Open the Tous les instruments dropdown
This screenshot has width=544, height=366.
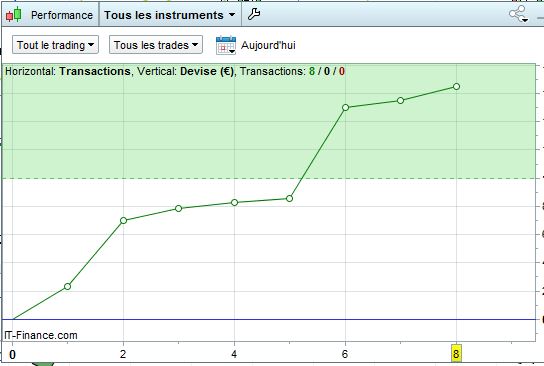pos(170,15)
